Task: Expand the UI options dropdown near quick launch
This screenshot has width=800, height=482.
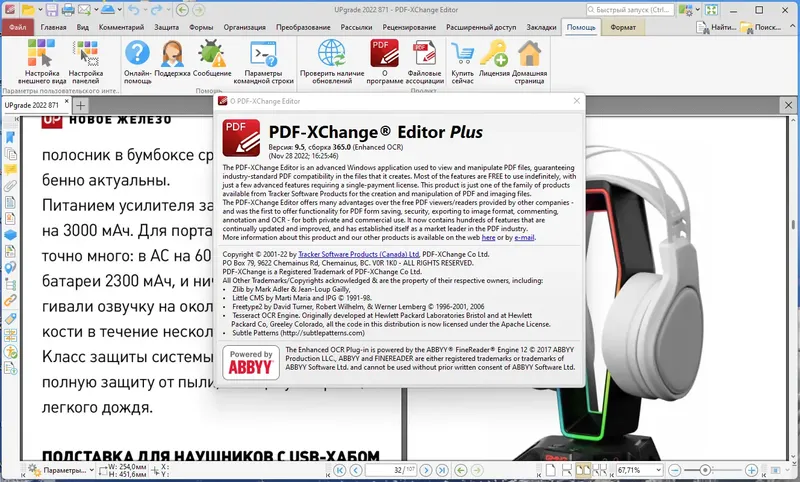Action: tap(697, 10)
